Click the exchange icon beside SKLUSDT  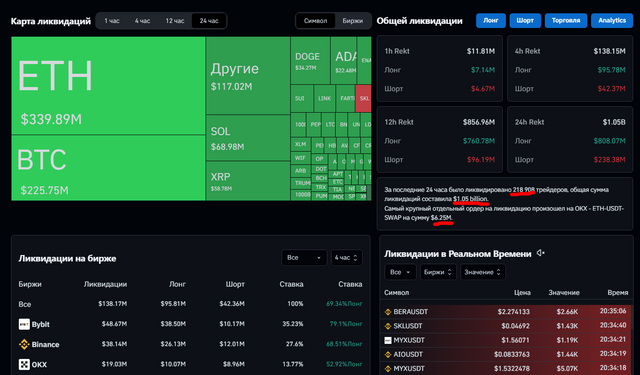pyautogui.click(x=388, y=326)
